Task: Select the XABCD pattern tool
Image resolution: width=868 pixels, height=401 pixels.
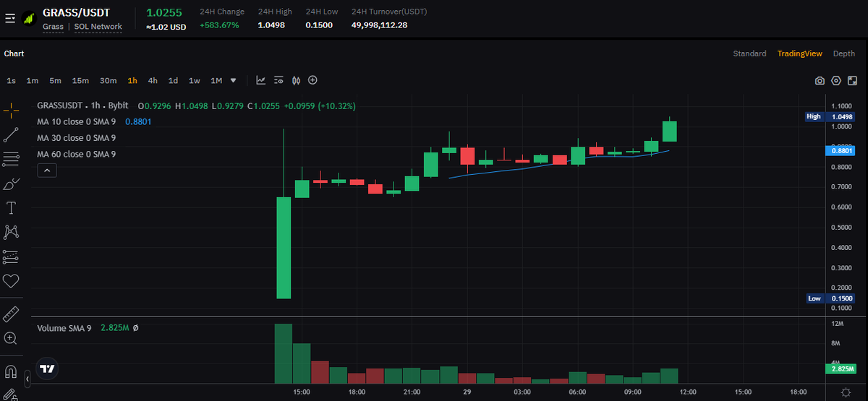Action: coord(11,232)
